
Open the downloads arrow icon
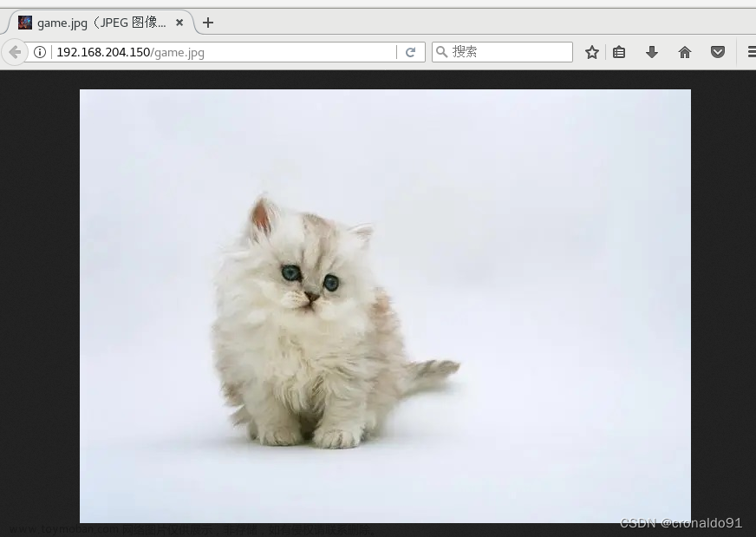(652, 52)
